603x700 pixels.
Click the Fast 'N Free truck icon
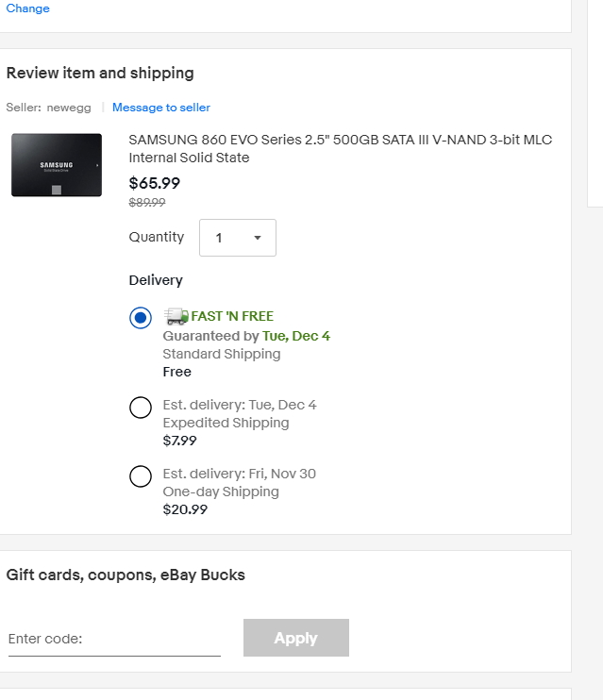[176, 316]
